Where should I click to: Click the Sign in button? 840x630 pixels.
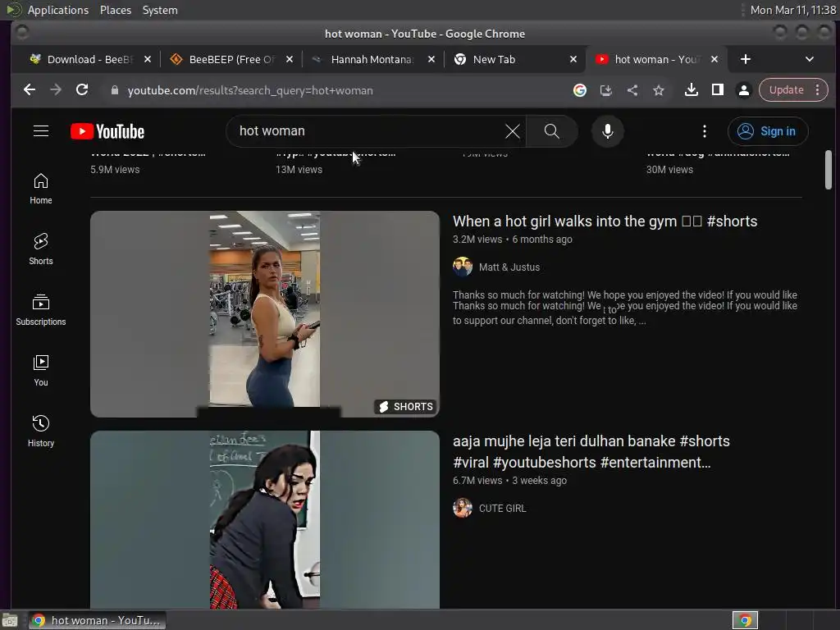coord(768,131)
